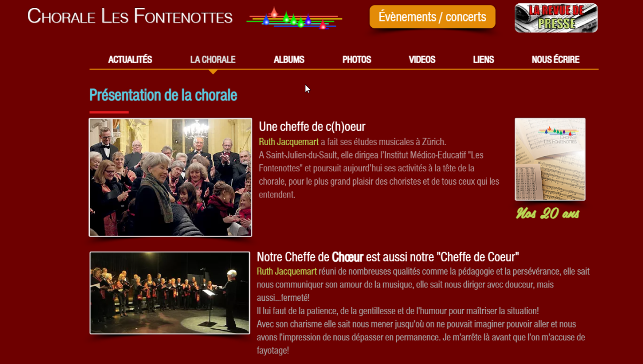Click the colorful musical notes logo
The image size is (643, 364).
(294, 18)
